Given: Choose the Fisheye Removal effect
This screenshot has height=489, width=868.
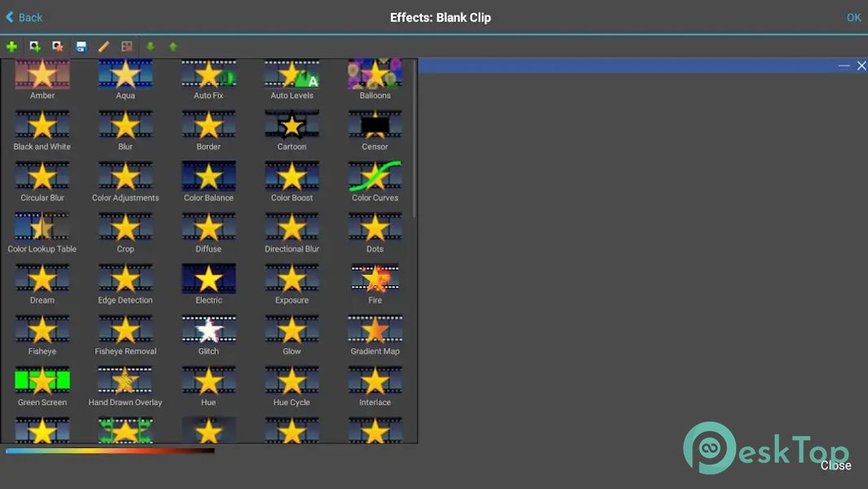Looking at the screenshot, I should [x=125, y=336].
